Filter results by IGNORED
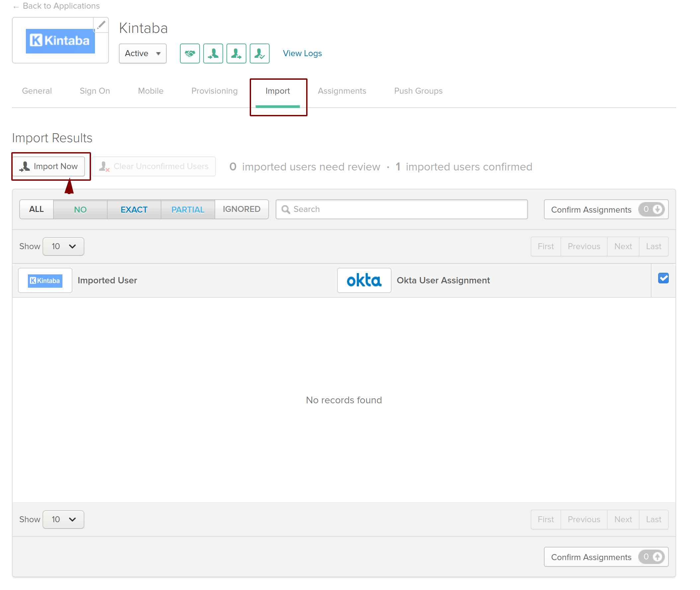This screenshot has width=700, height=590. tap(242, 209)
